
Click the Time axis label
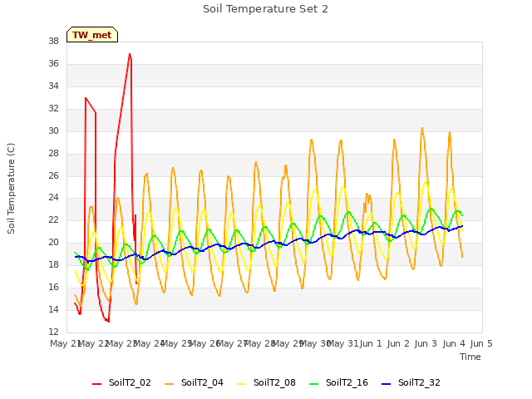(x=470, y=357)
